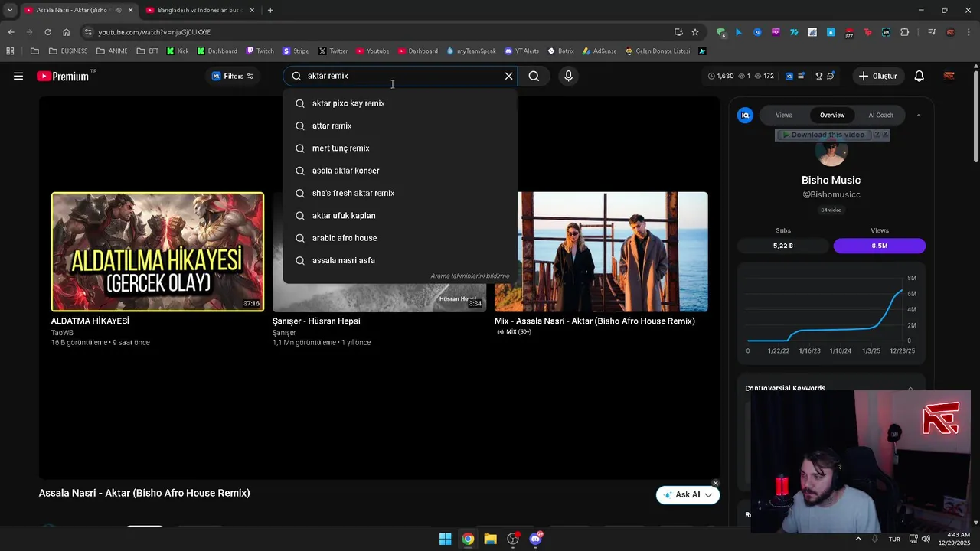Screen dimensions: 980x551
Task: Open the Oluştur create button
Action: click(877, 76)
